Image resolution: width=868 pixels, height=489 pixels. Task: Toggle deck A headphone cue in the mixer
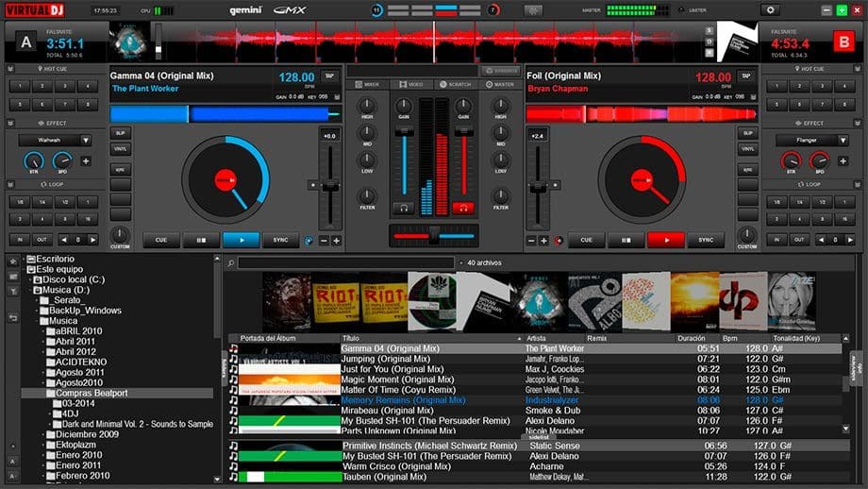(404, 209)
